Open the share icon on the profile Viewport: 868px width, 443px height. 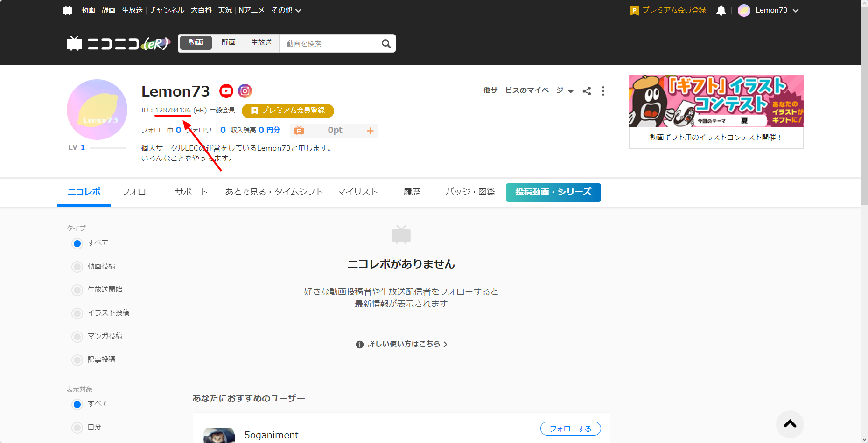tap(587, 91)
